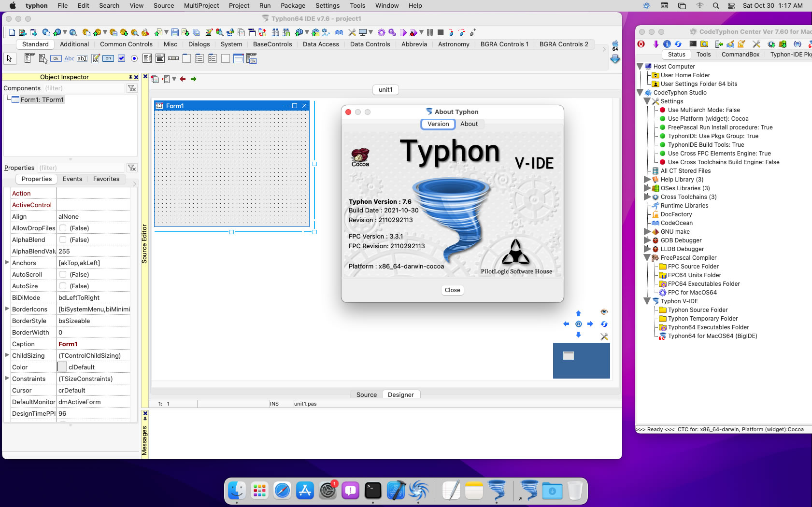Pick the TEdit 'ab|' component icon
This screenshot has width=812, height=507.
click(82, 58)
